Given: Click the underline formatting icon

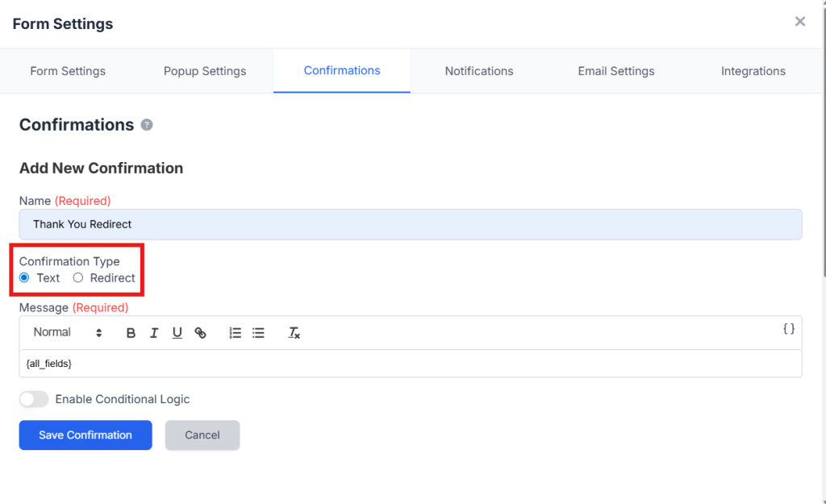Looking at the screenshot, I should [x=177, y=333].
